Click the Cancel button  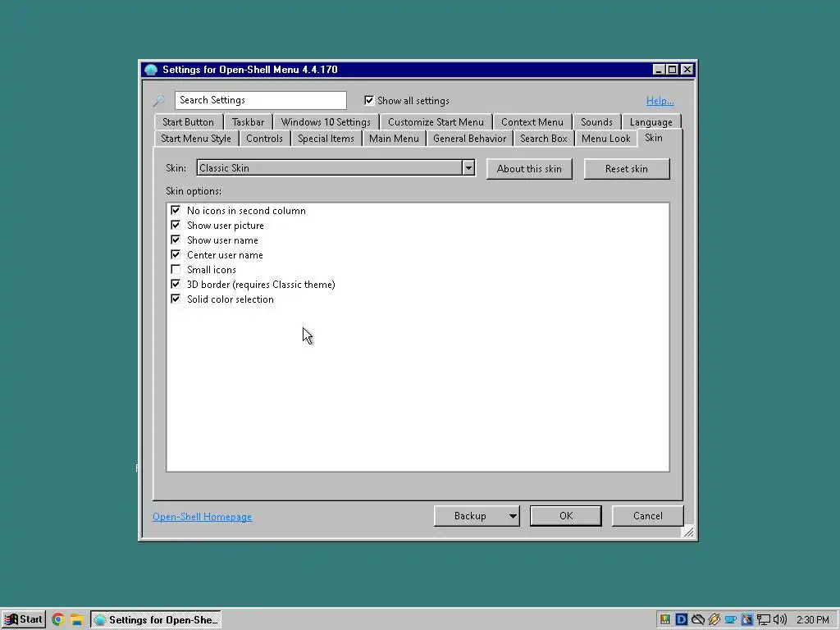pos(648,516)
